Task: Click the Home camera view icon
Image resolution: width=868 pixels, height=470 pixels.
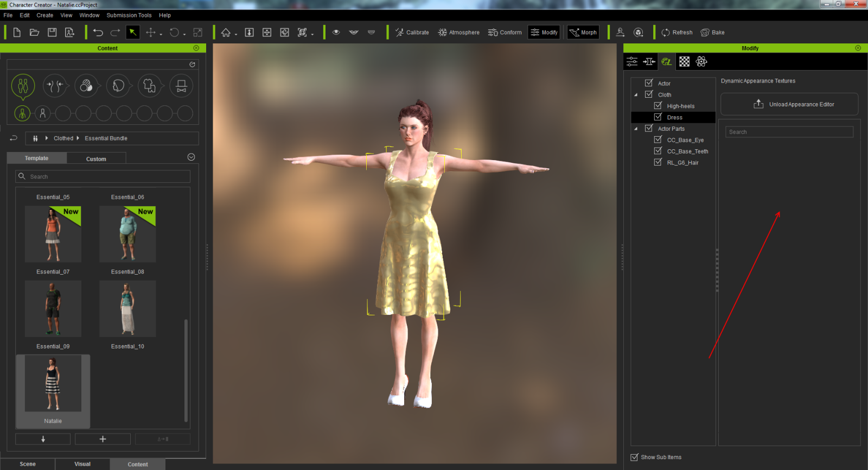Action: point(226,33)
